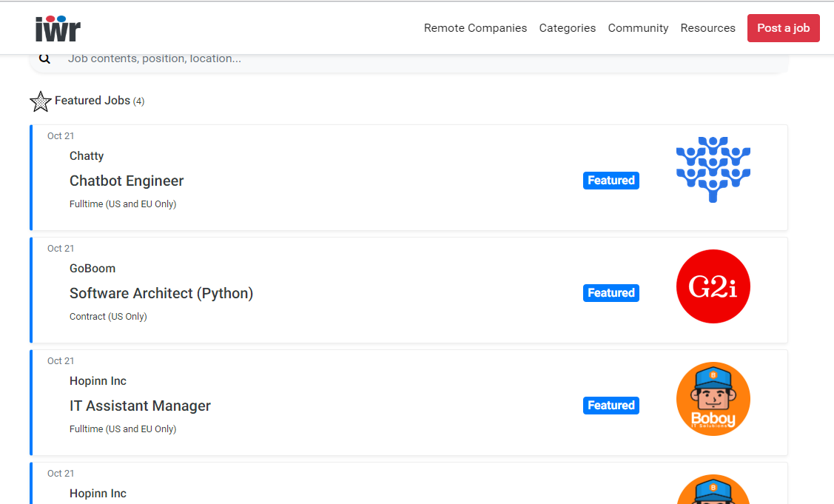Click the iwr site logo
Screen dimensions: 834x504
tap(58, 29)
